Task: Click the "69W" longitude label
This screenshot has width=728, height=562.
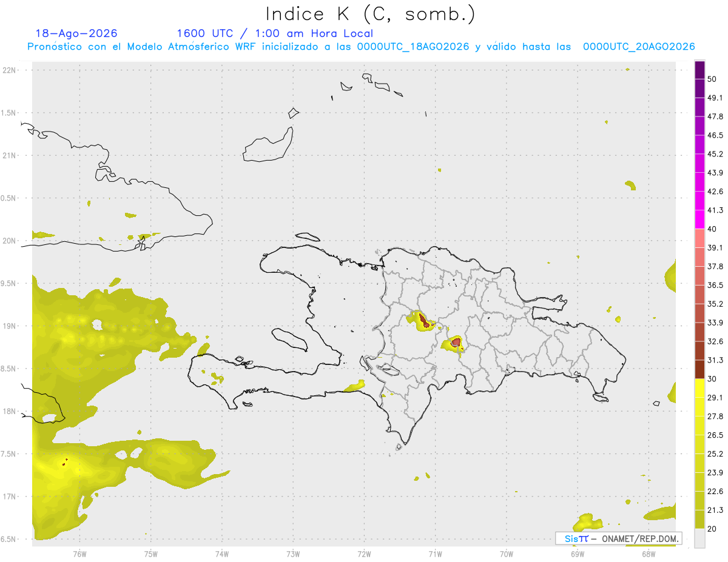Action: click(x=578, y=554)
